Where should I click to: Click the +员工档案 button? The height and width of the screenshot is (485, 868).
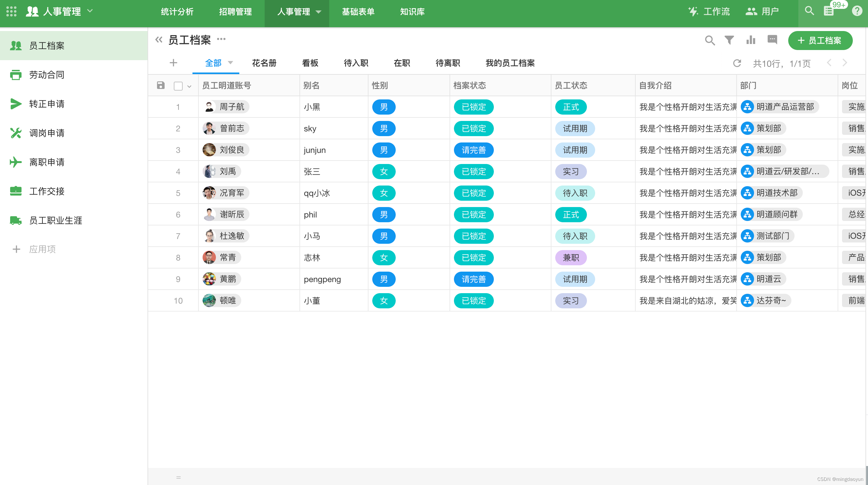point(820,41)
